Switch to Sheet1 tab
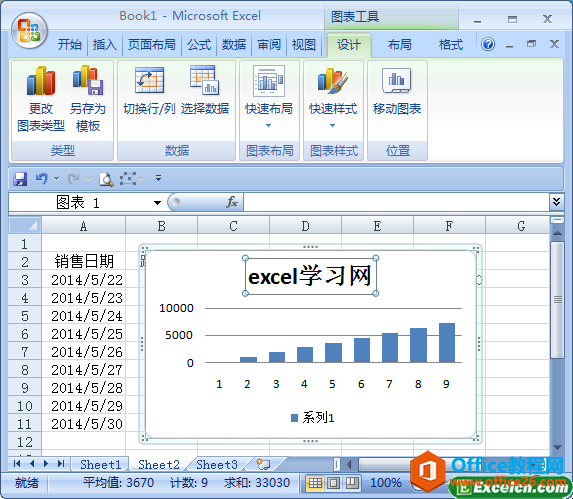Screen dimensions: 573x499 100,465
